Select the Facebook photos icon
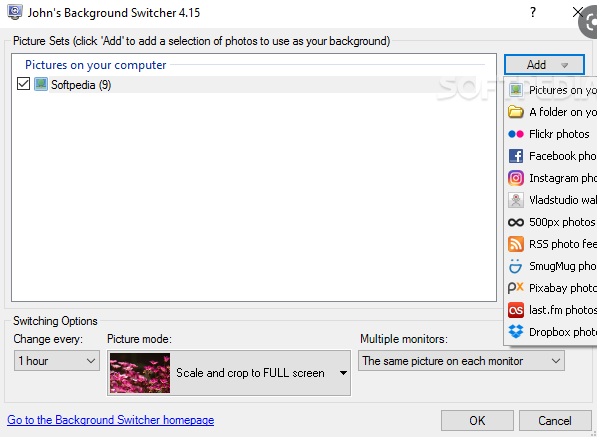The height and width of the screenshot is (437, 597). tap(516, 156)
